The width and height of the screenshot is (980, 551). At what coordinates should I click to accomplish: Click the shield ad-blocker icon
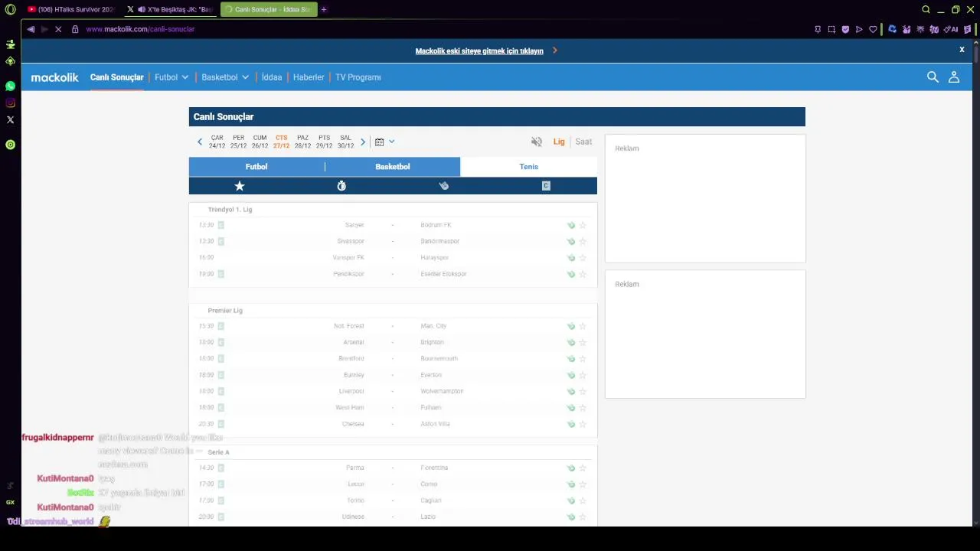845,29
